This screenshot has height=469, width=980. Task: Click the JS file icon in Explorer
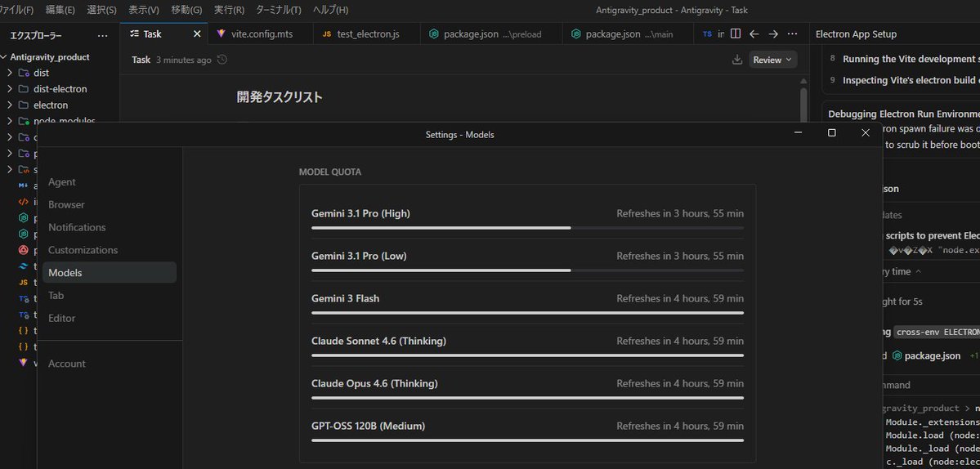[23, 282]
